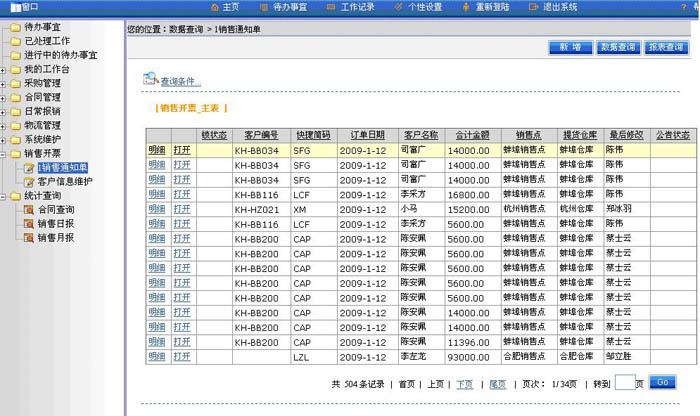Open 合同查询 report icon in sidebar
700x416 pixels.
click(28, 210)
